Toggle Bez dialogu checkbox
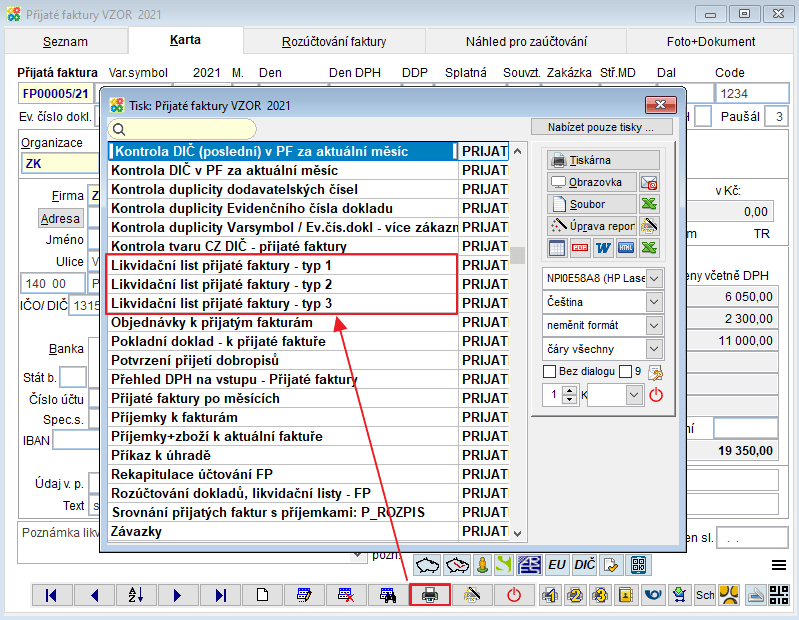799x620 pixels. pos(550,371)
